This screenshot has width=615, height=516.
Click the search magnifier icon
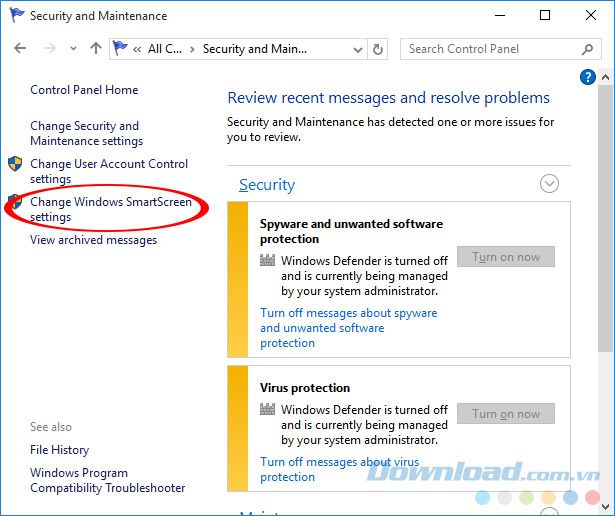tap(587, 49)
